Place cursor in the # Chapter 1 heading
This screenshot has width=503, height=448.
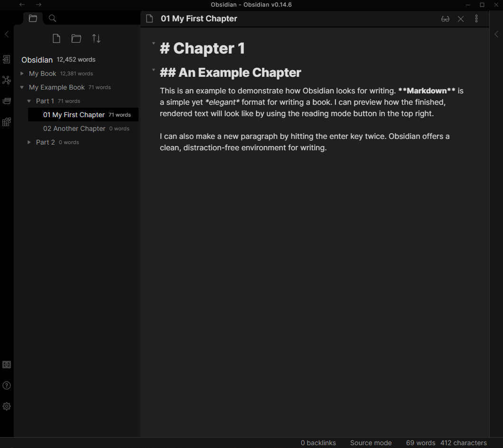pyautogui.click(x=203, y=48)
